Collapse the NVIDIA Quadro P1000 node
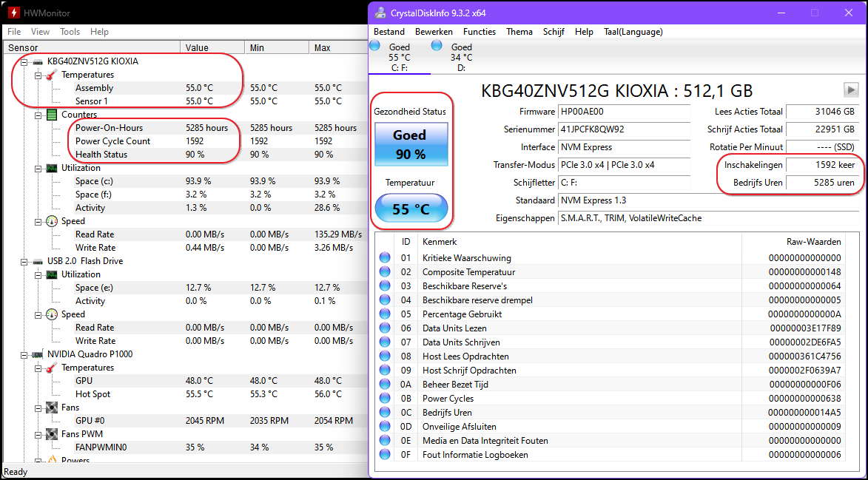 [x=24, y=354]
